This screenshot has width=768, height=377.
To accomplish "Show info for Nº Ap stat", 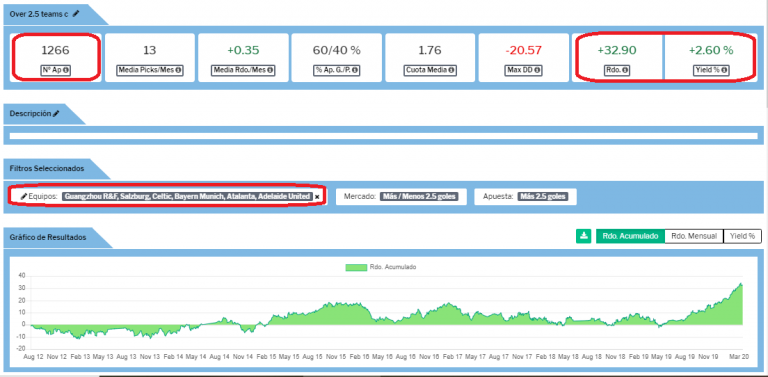I will point(66,71).
